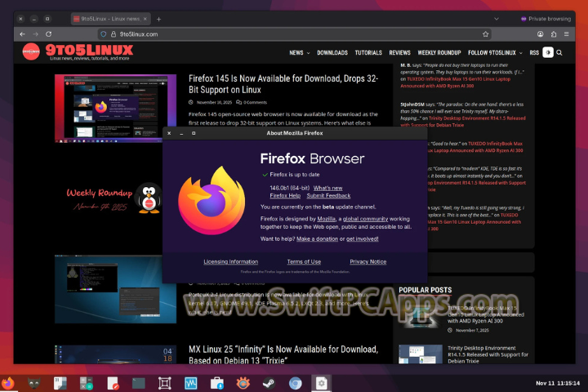Close the About Mozilla Firefox dialog
The image size is (588, 392).
[169, 133]
